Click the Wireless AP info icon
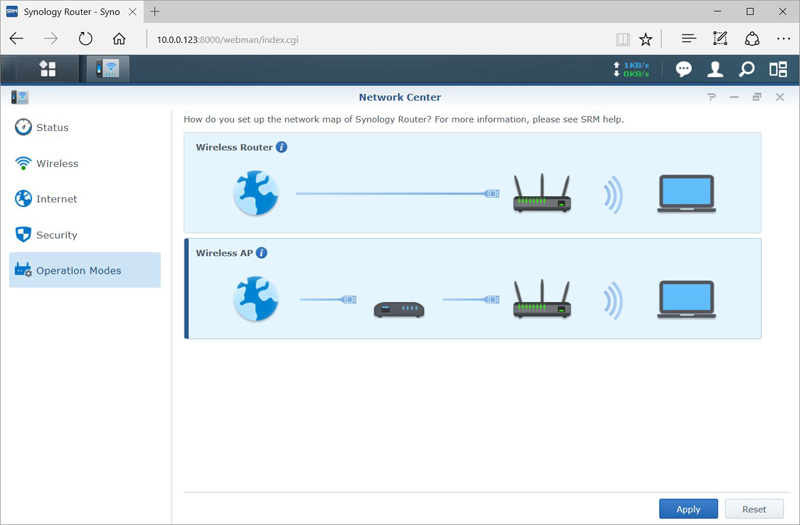800x525 pixels. click(262, 253)
